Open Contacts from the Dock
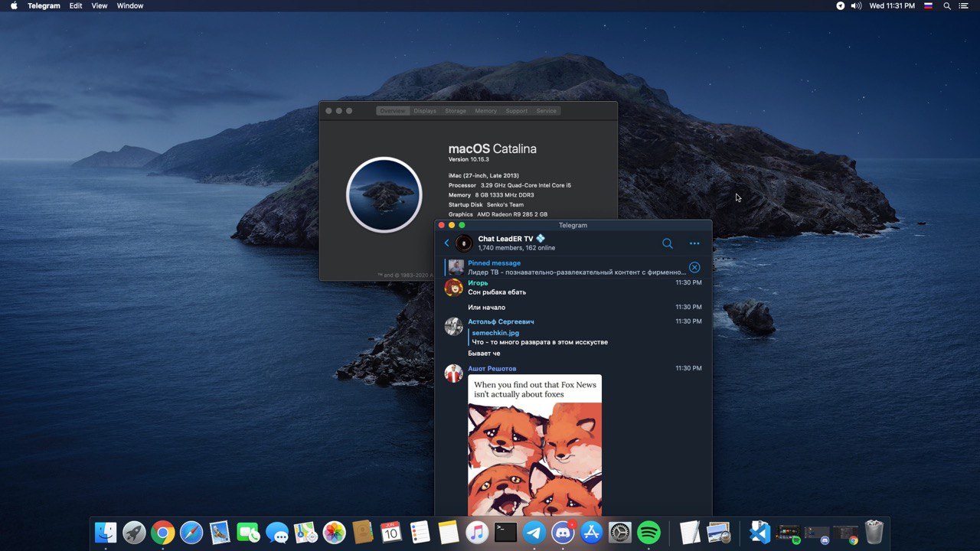This screenshot has width=980, height=551. point(363,532)
